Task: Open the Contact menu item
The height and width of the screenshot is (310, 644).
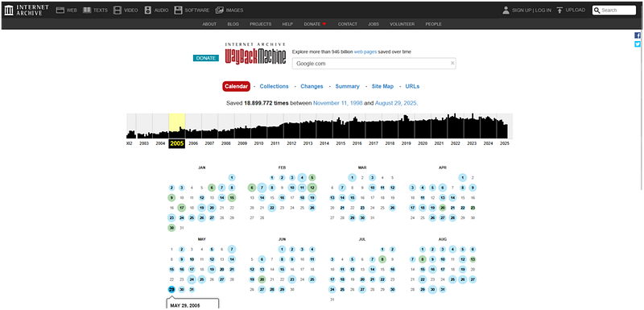Action: (348, 24)
